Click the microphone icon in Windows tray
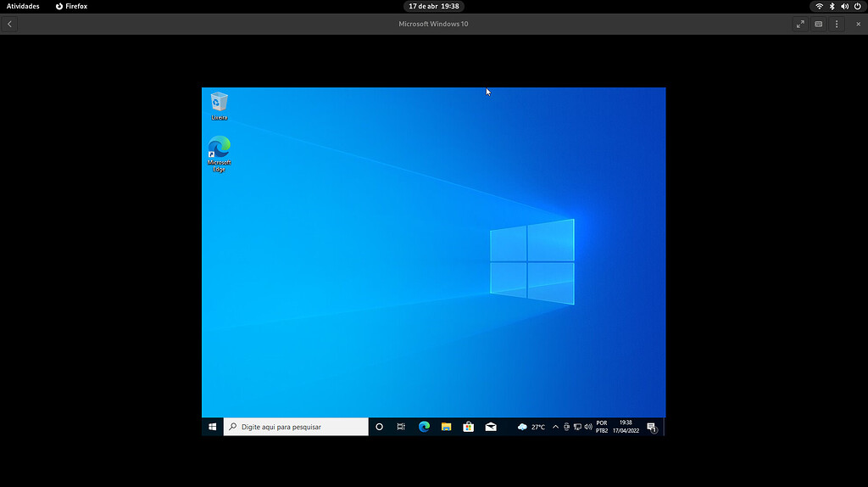 (x=566, y=427)
